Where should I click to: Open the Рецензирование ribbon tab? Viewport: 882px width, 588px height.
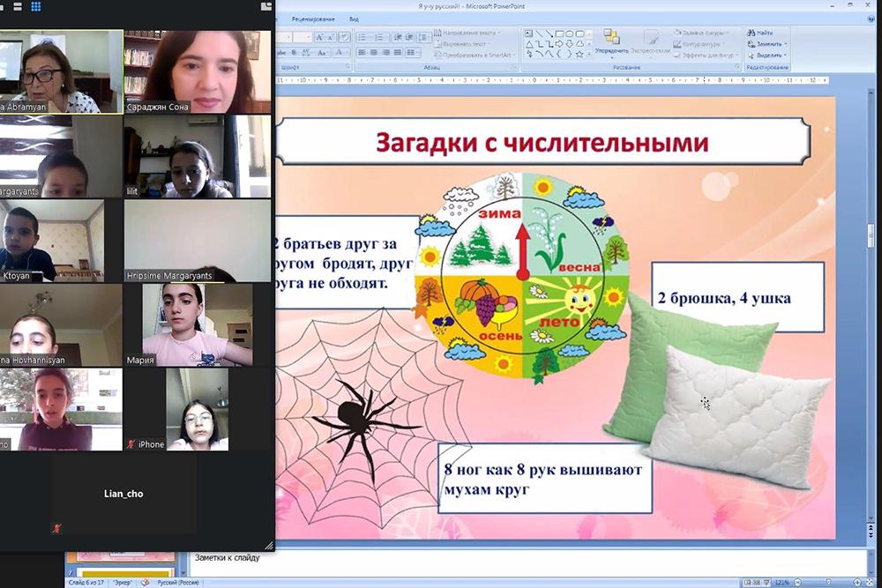pos(312,19)
